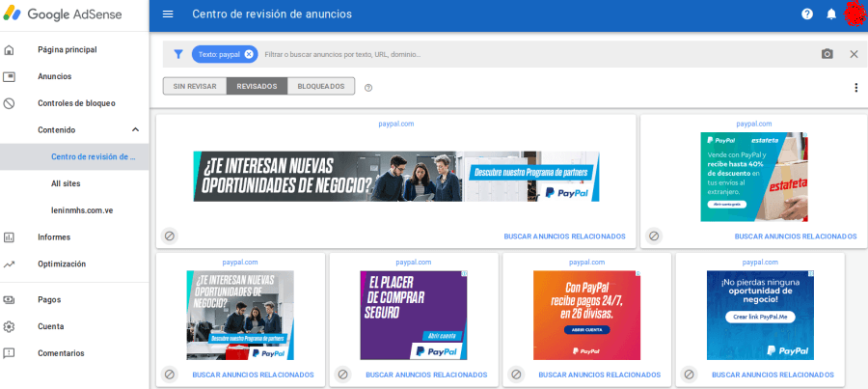Open the PayPal estafeta ad thumbnail
The height and width of the screenshot is (389, 868).
pyautogui.click(x=754, y=177)
